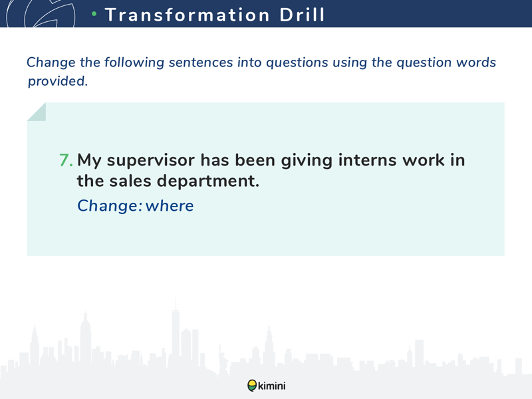Click the 'Change:' label
This screenshot has width=532, height=399.
[110, 205]
